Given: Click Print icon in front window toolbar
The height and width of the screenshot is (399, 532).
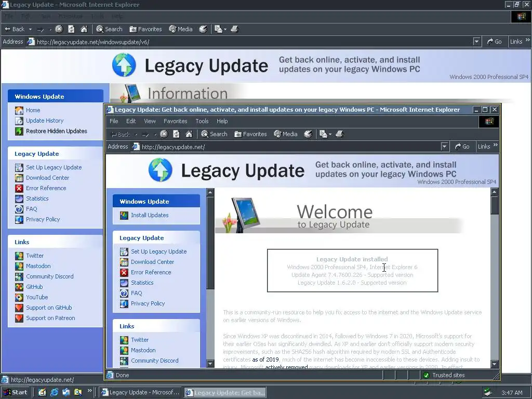Looking at the screenshot, I should pyautogui.click(x=340, y=134).
